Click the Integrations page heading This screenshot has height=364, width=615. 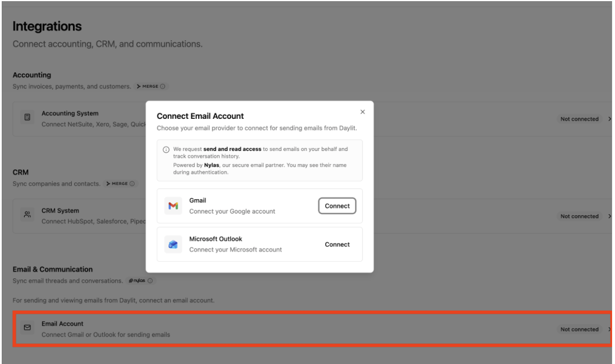point(47,26)
